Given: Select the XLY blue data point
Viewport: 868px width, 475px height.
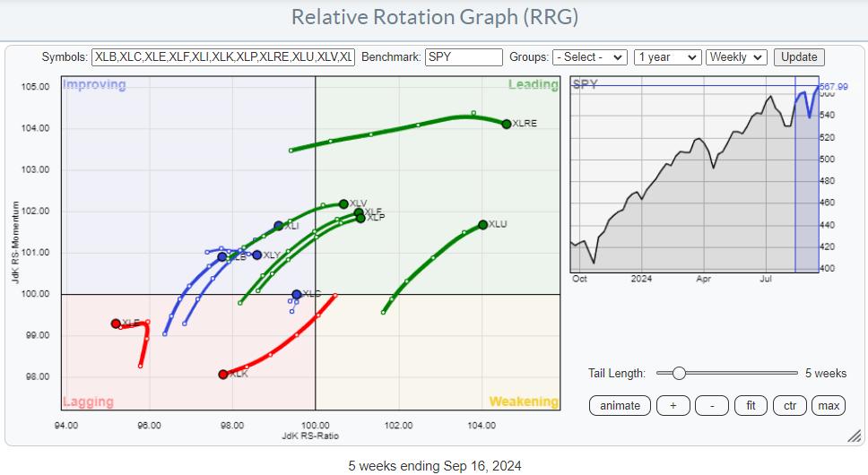Looking at the screenshot, I should pyautogui.click(x=256, y=255).
